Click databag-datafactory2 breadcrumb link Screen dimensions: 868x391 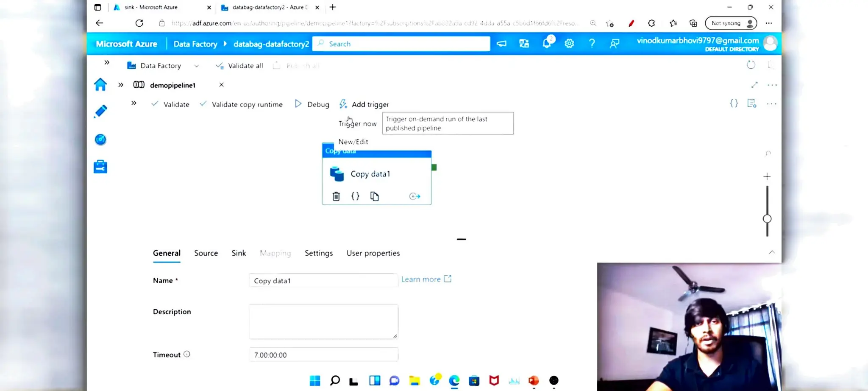(x=271, y=44)
